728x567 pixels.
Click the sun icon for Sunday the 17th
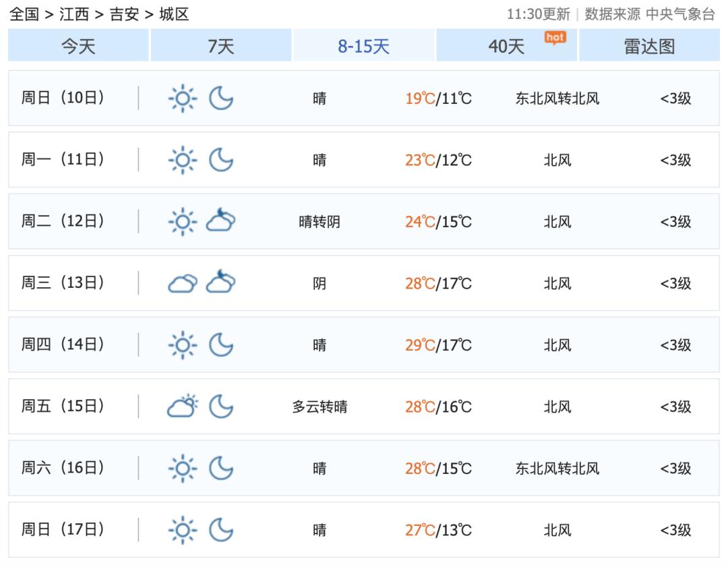pos(182,530)
